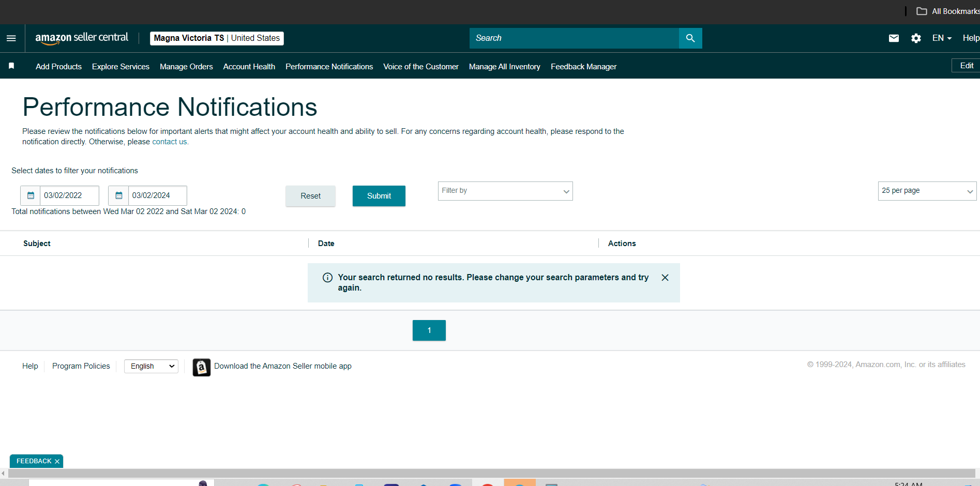This screenshot has height=486, width=980.
Task: Click the Reset button
Action: (x=310, y=196)
